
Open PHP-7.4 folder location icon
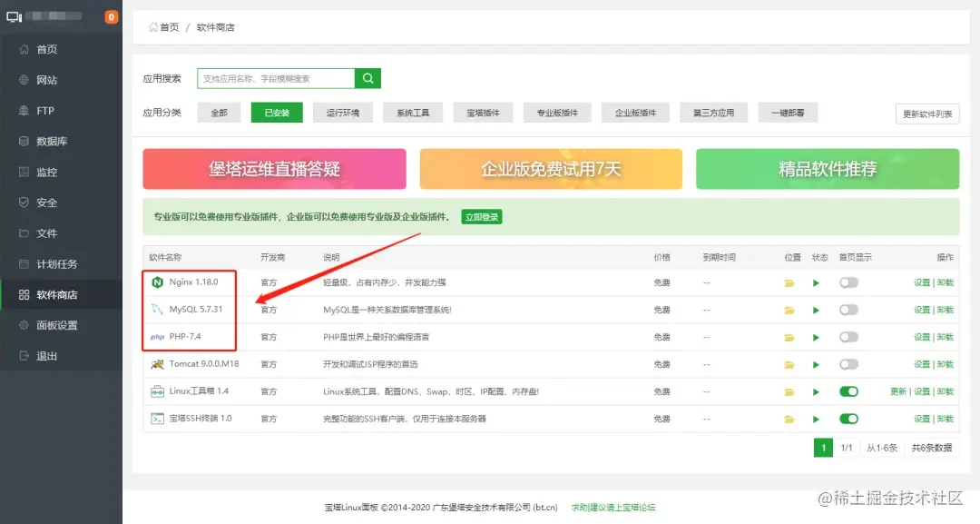click(x=789, y=338)
